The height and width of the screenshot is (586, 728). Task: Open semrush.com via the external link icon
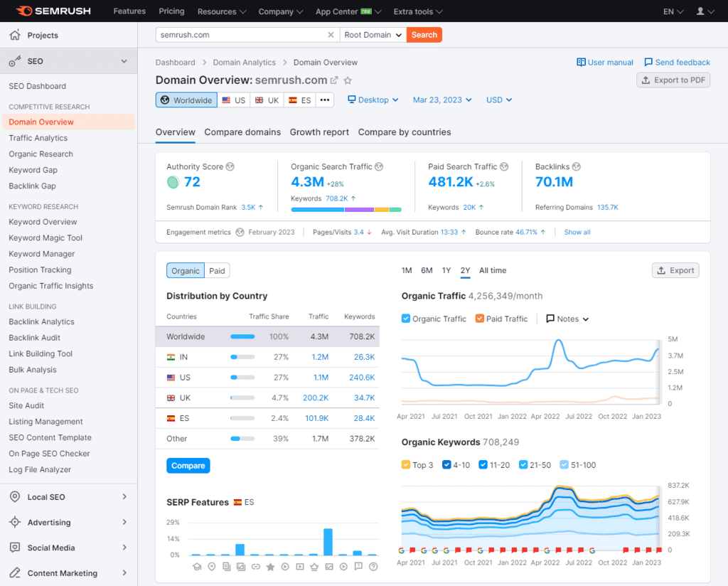pos(334,80)
